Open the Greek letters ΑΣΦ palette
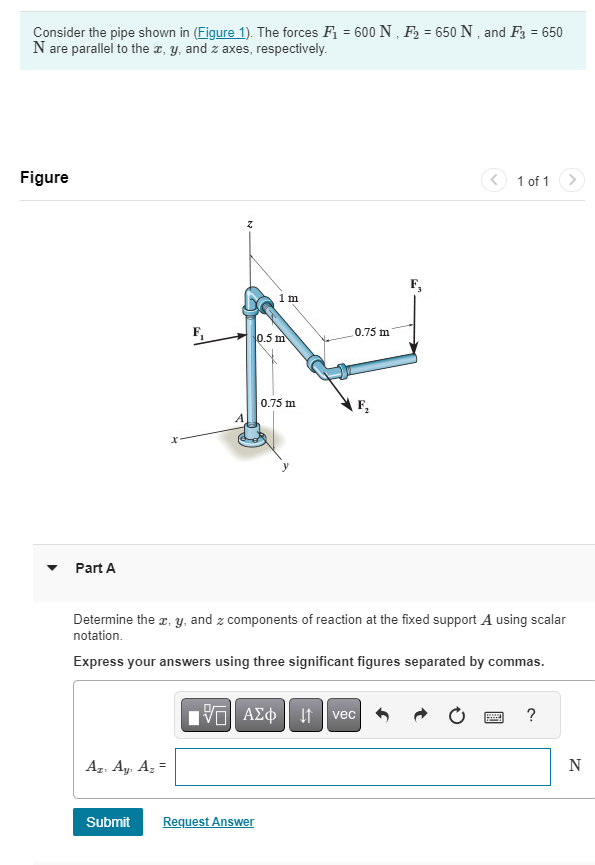This screenshot has height=865, width=595. click(259, 716)
